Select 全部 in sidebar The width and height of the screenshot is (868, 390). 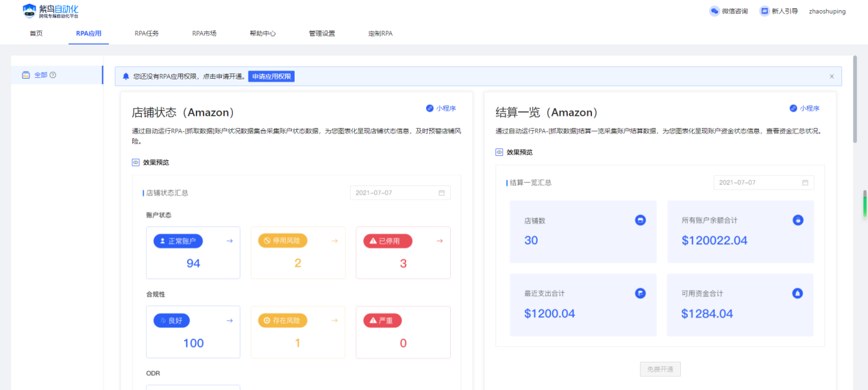tap(57, 75)
